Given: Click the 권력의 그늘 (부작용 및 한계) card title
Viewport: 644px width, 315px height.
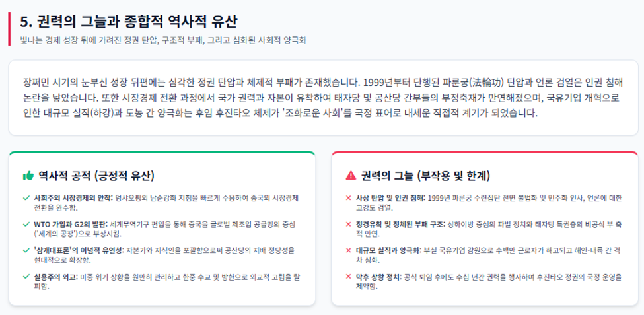Looking at the screenshot, I should pos(425,176).
